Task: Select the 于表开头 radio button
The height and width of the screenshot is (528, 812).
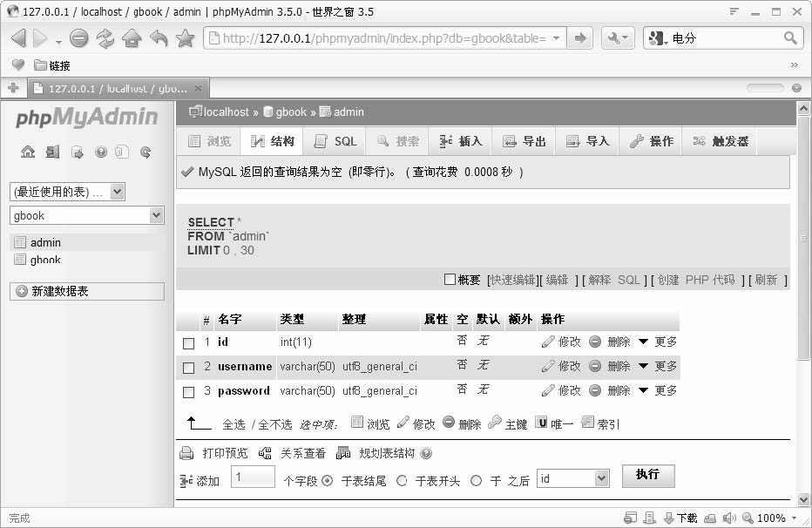Action: [402, 481]
